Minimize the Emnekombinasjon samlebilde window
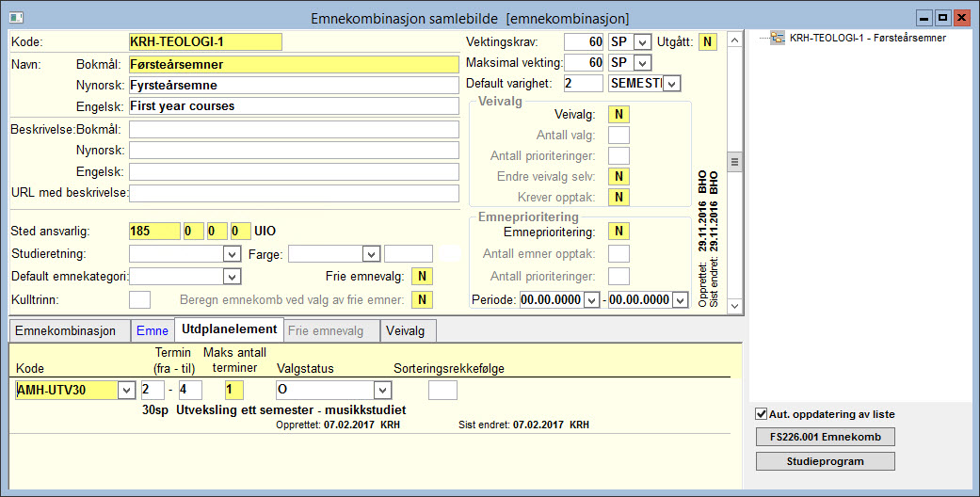The height and width of the screenshot is (497, 980). pyautogui.click(x=924, y=18)
